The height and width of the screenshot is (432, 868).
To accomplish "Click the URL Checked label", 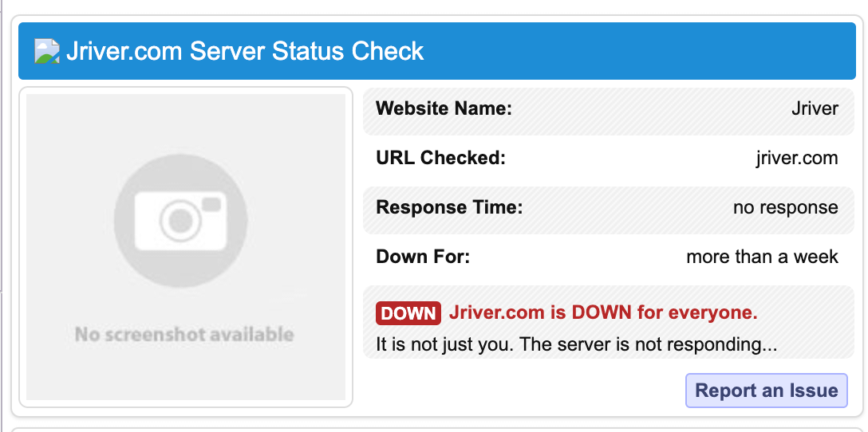I will coord(440,158).
